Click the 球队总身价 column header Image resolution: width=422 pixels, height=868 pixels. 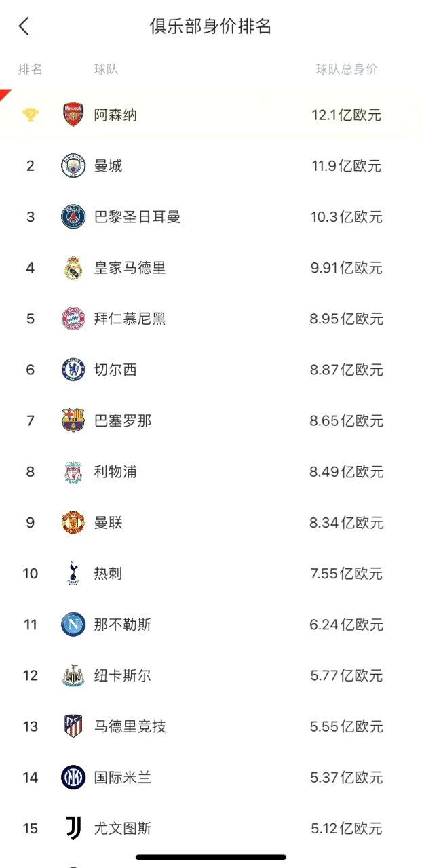point(346,68)
